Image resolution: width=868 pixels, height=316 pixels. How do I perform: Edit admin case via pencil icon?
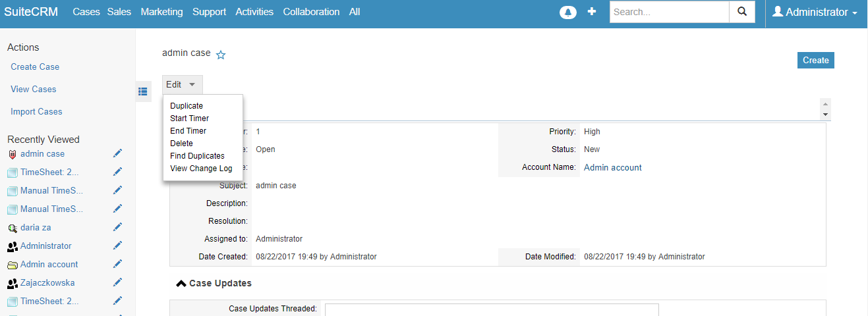point(117,153)
